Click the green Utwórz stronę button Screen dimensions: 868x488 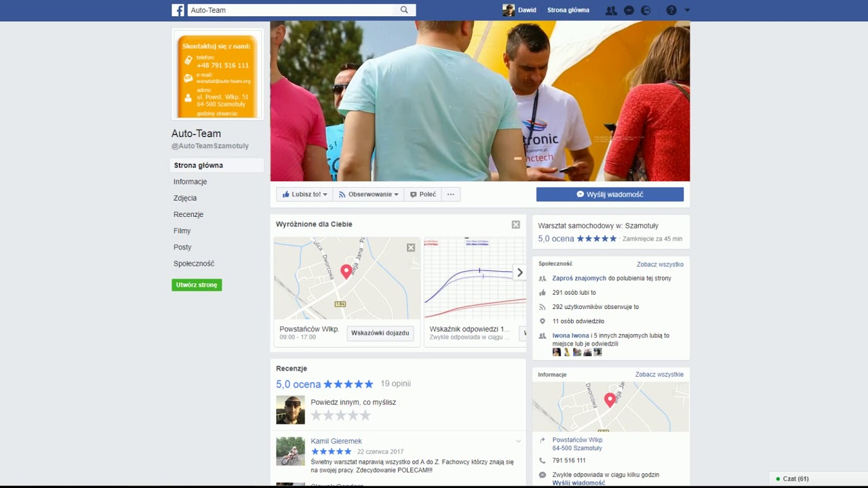(197, 285)
